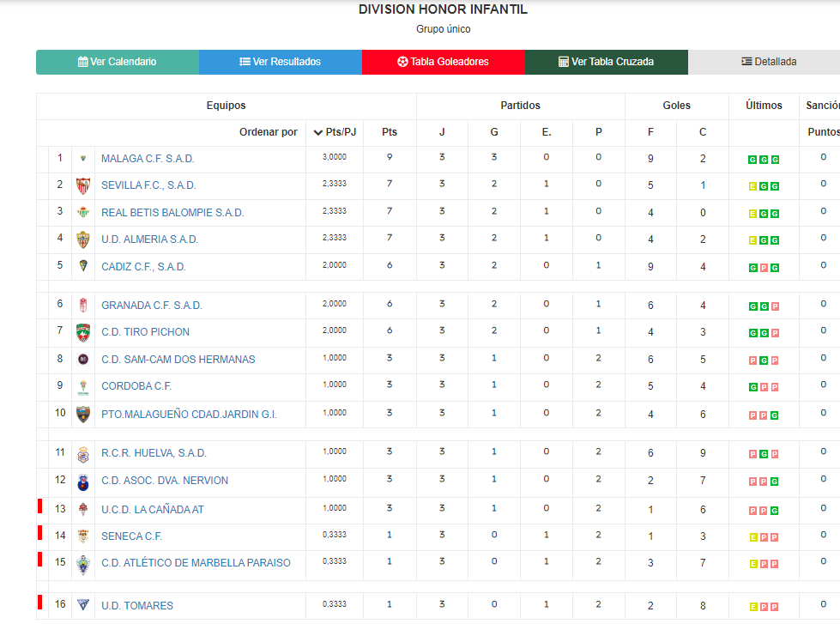This screenshot has height=624, width=840.
Task: Open CORDOBA C.F. team link
Action: click(x=136, y=386)
